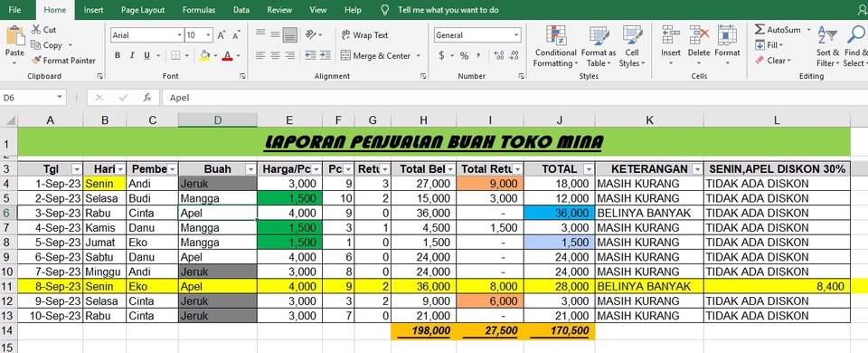The height and width of the screenshot is (353, 868).
Task: Align text right
Action: click(290, 55)
